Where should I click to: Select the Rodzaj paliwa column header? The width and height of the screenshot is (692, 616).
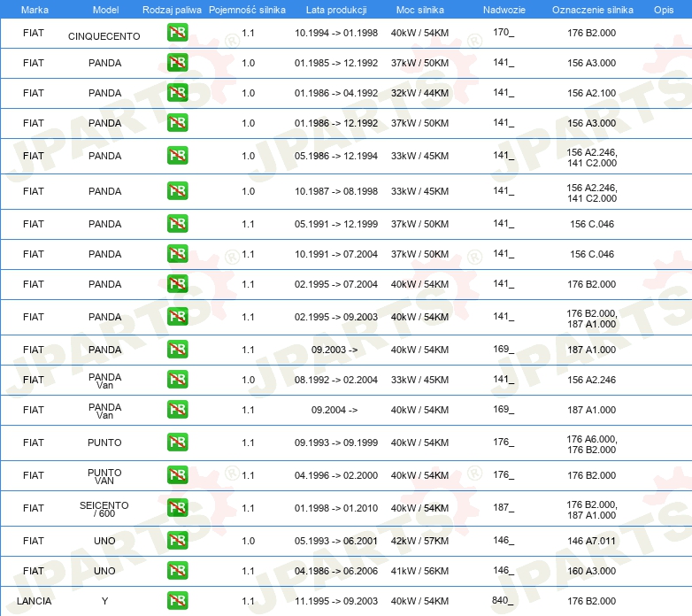[x=172, y=10]
